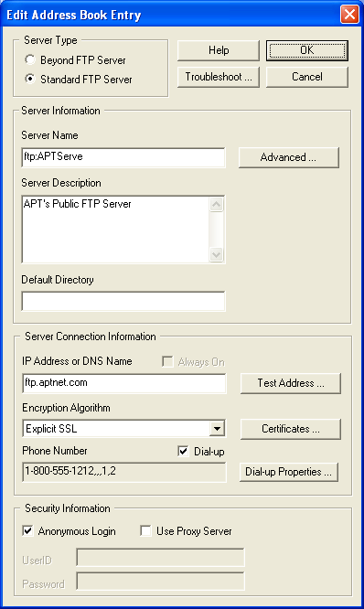
Task: Click inside the Server Name field
Action: click(123, 157)
